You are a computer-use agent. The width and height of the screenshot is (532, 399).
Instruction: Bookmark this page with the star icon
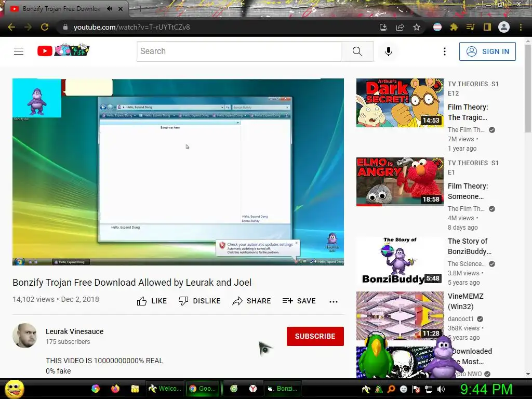(417, 27)
